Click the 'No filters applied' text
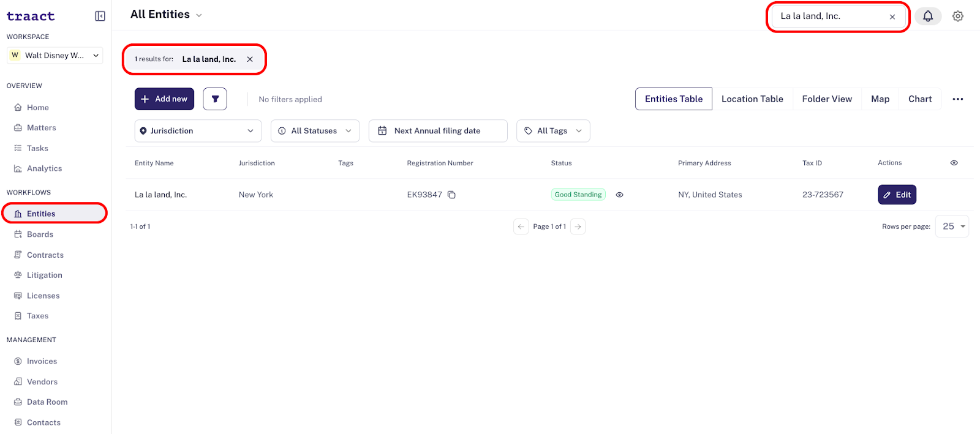The height and width of the screenshot is (434, 980). click(x=290, y=99)
